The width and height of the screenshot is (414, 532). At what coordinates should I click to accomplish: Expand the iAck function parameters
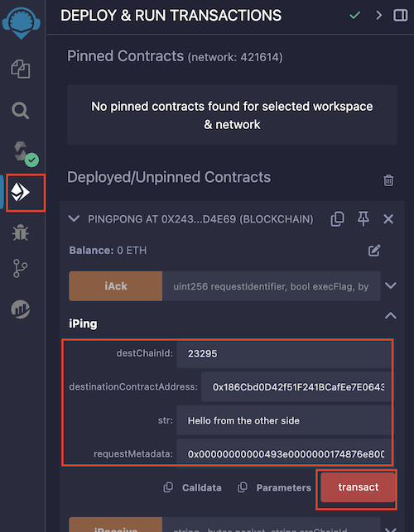tap(391, 285)
